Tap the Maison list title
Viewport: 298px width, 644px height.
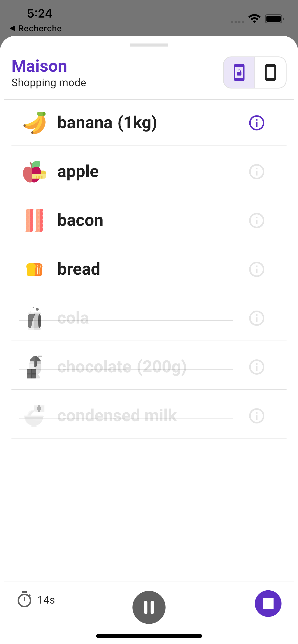39,66
